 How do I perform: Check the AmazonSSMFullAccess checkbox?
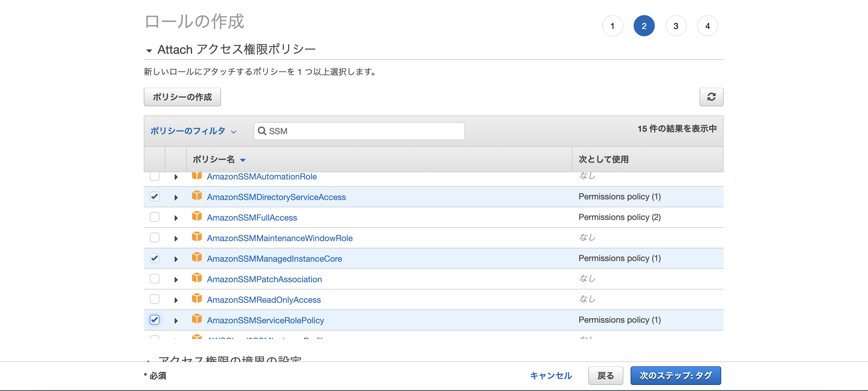[154, 218]
